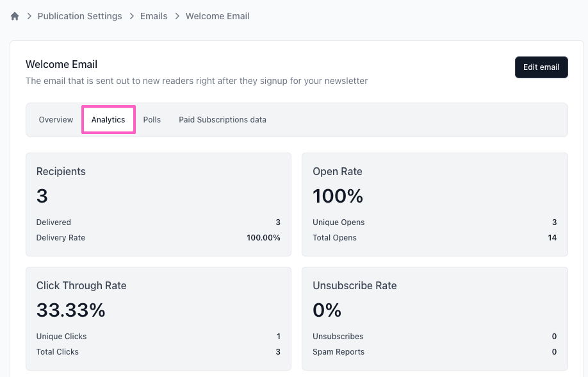Click the Unique Opens label
Image resolution: width=588 pixels, height=377 pixels.
(338, 222)
